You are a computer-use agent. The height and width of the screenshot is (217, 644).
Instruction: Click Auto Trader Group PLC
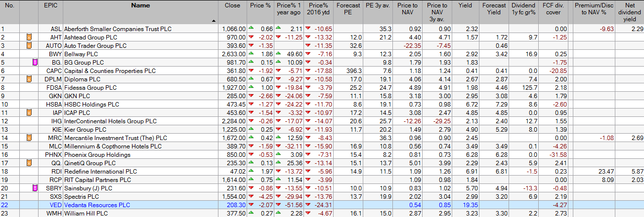96,46
